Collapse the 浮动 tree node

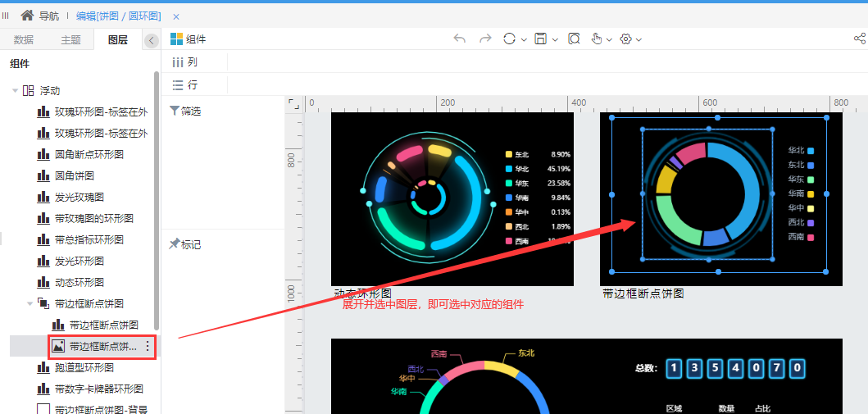click(x=16, y=91)
